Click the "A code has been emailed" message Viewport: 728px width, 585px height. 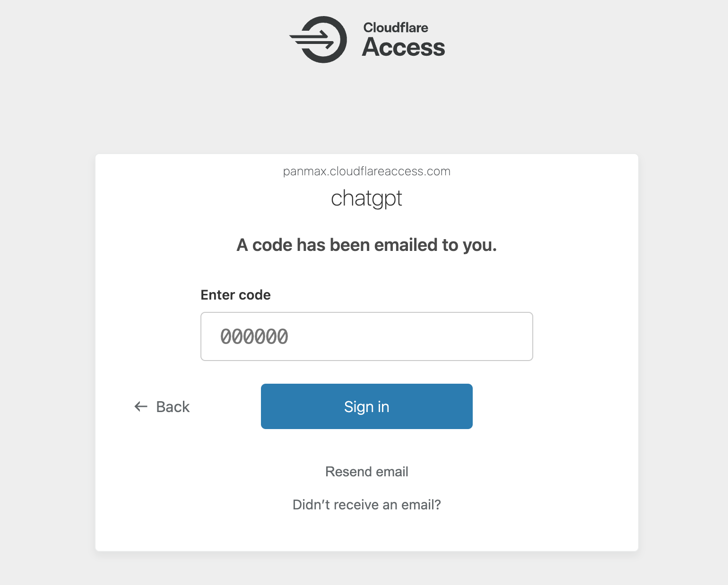click(366, 245)
